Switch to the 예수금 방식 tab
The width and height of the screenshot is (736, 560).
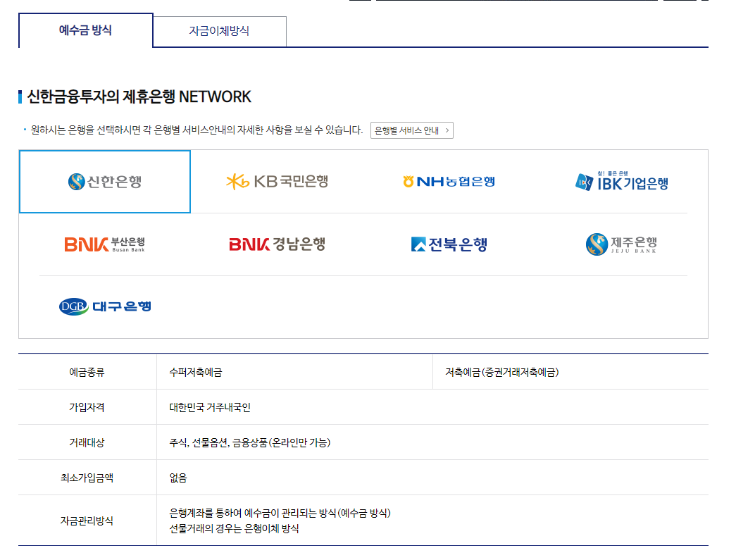tap(85, 30)
